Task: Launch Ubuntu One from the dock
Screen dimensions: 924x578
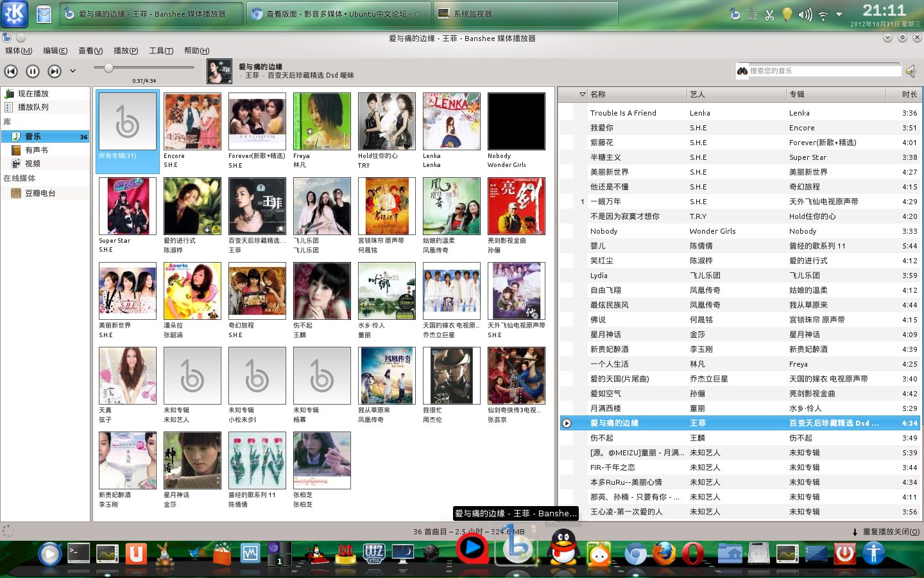Action: click(x=136, y=553)
